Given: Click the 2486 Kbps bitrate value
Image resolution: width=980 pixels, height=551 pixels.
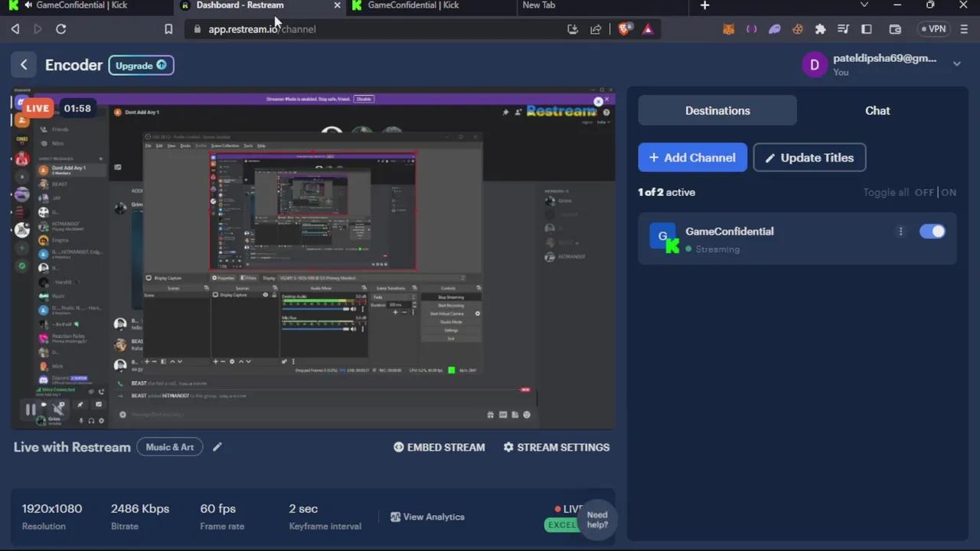Looking at the screenshot, I should coord(140,508).
